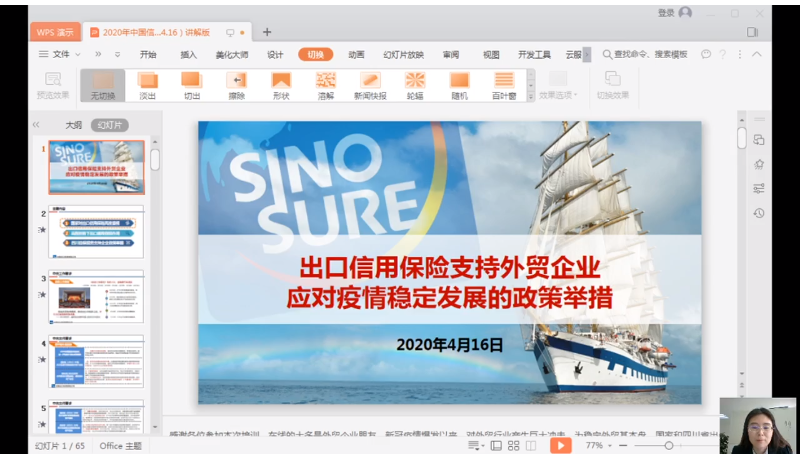Open the quick access customize dropdown arrow
The height and width of the screenshot is (454, 805).
(118, 54)
